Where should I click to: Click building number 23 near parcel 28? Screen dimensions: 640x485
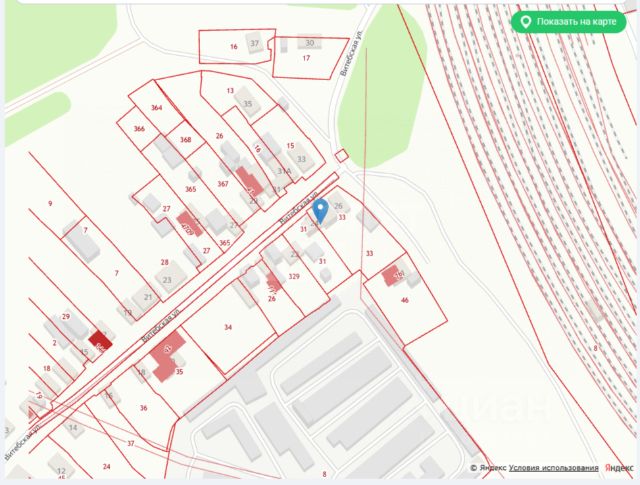click(167, 280)
